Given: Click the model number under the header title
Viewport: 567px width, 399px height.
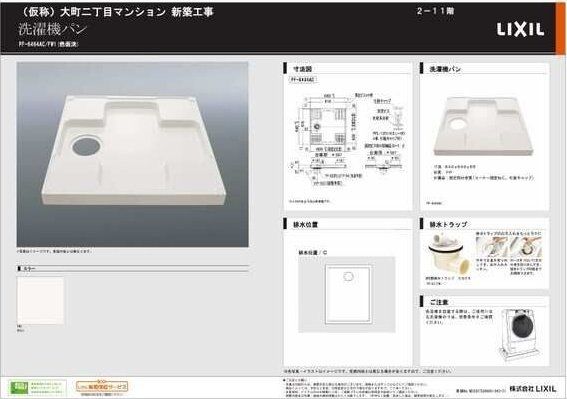Looking at the screenshot, I should (x=48, y=44).
